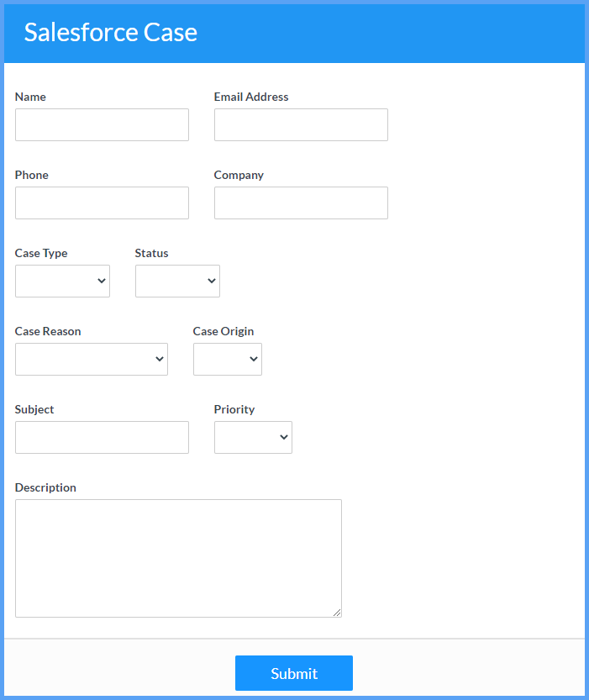Image resolution: width=589 pixels, height=700 pixels.
Task: Submit the Salesforce Case form
Action: pyautogui.click(x=294, y=673)
